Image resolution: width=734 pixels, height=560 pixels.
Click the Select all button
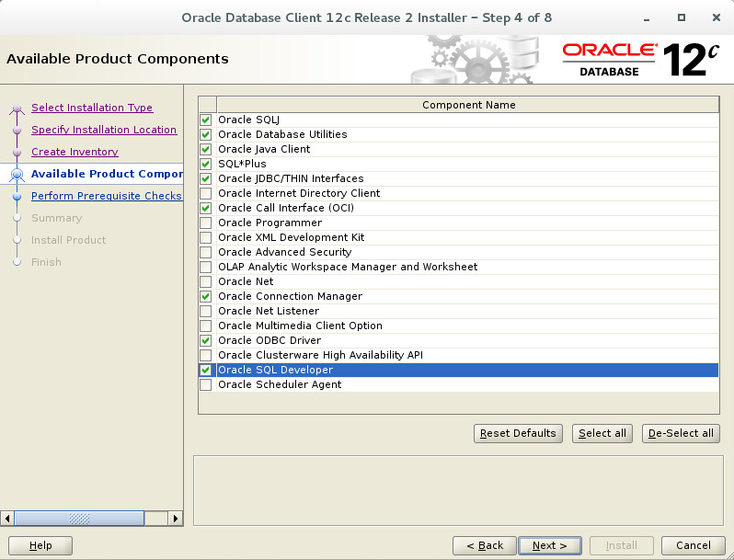(x=602, y=434)
